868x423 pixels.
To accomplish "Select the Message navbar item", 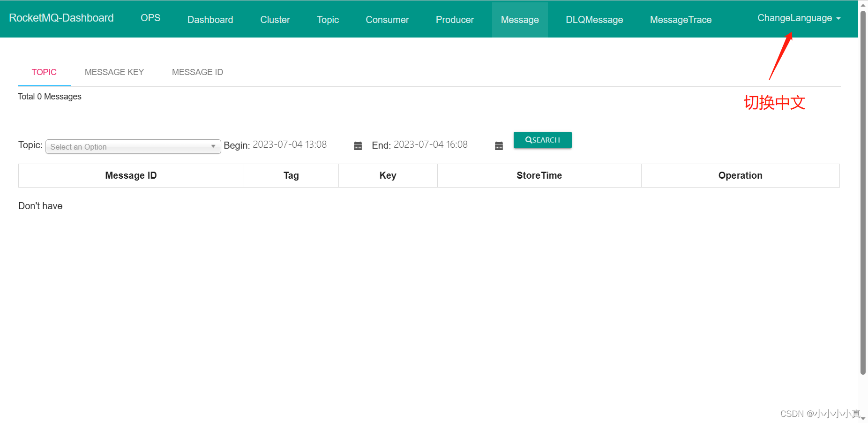I will coord(520,20).
